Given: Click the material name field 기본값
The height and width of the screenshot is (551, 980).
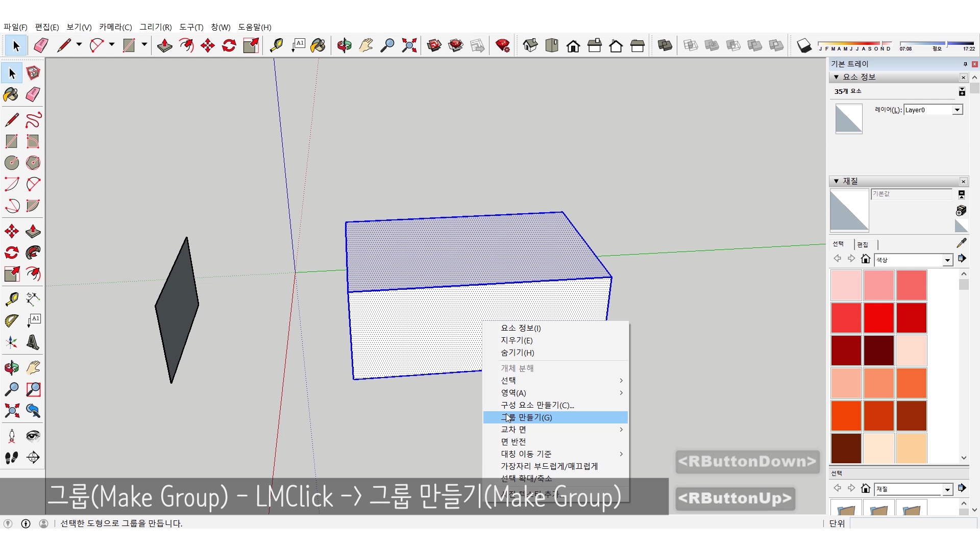Looking at the screenshot, I should [911, 194].
